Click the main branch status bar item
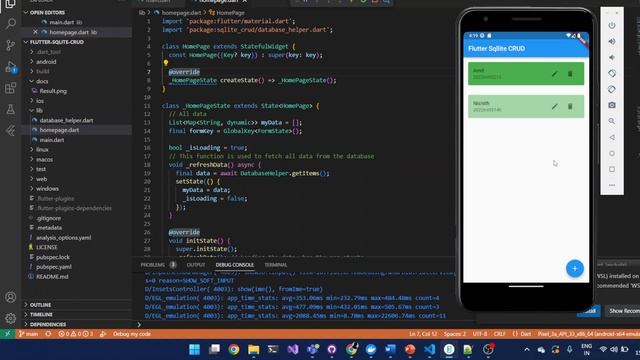Viewport: 640px width, 360px height. (x=28, y=334)
